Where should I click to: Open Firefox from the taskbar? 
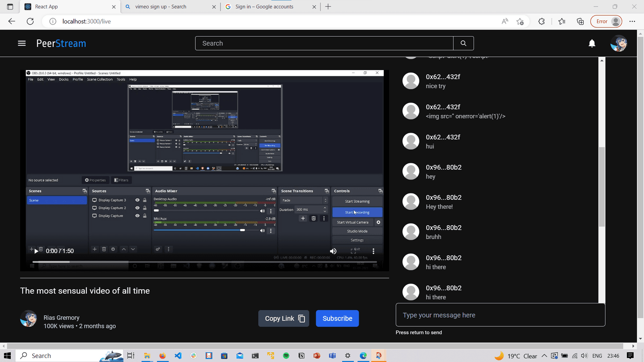[162, 356]
